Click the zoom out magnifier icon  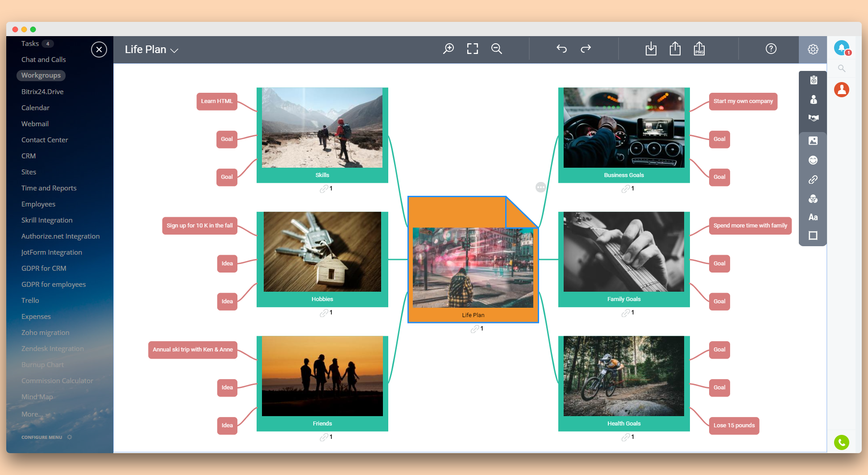click(x=497, y=49)
